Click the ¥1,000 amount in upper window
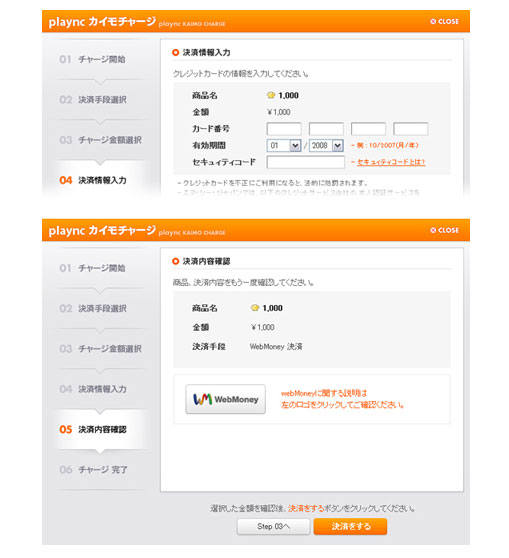Image resolution: width=509 pixels, height=558 pixels. [279, 112]
